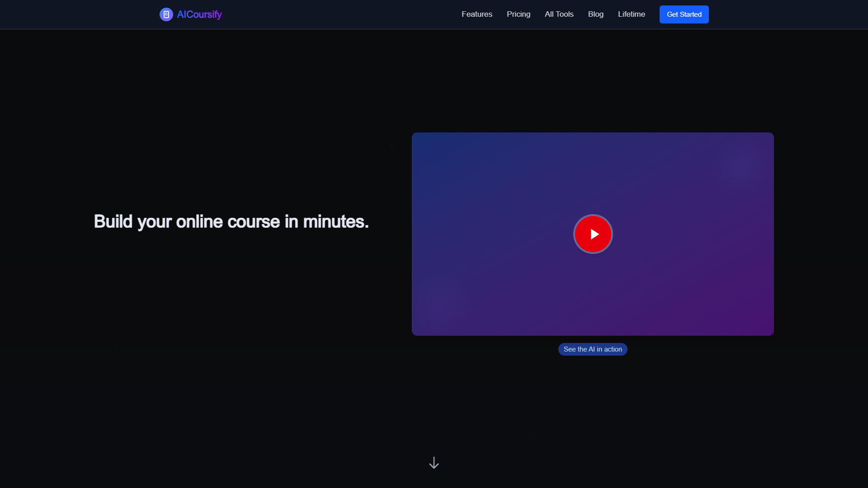Visit the Blog from the navbar
This screenshot has height=488, width=868.
point(596,14)
